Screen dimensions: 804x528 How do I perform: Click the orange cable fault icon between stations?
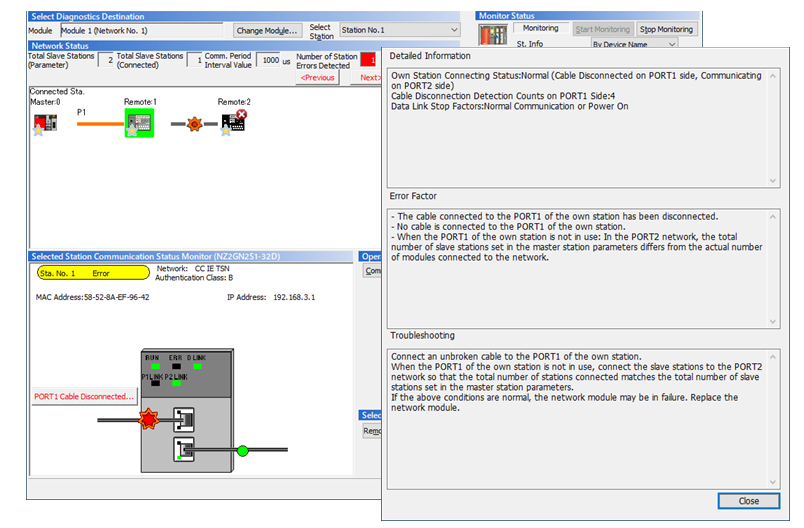coord(193,124)
